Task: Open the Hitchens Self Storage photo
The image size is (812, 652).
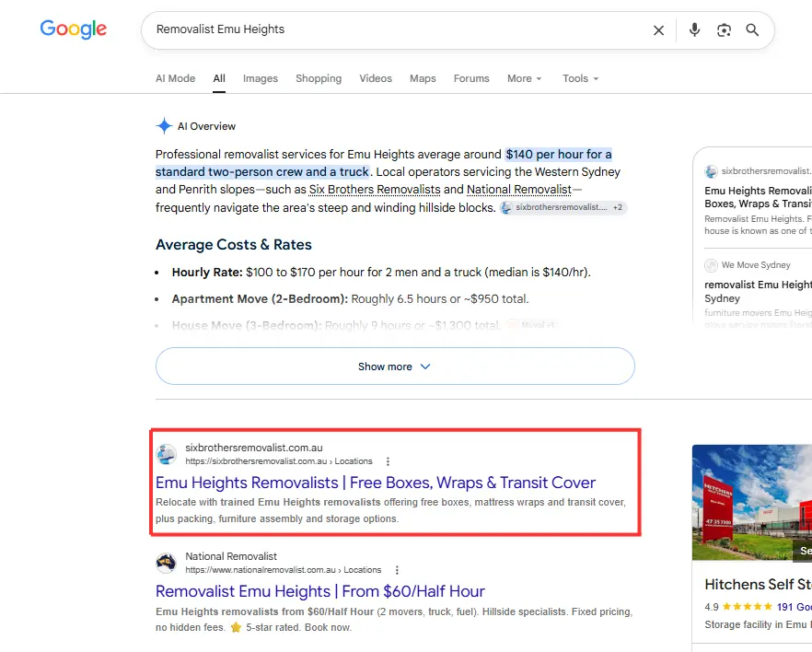Action: tap(752, 502)
